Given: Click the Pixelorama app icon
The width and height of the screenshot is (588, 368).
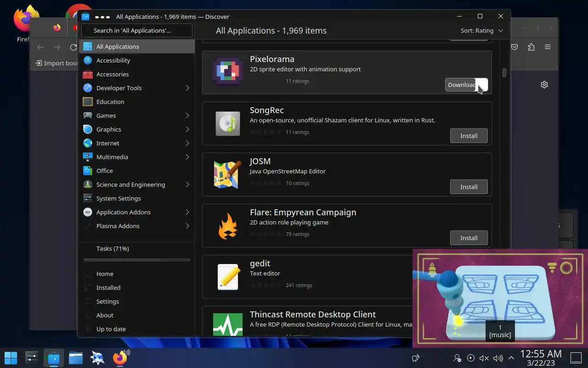Looking at the screenshot, I should tap(228, 72).
